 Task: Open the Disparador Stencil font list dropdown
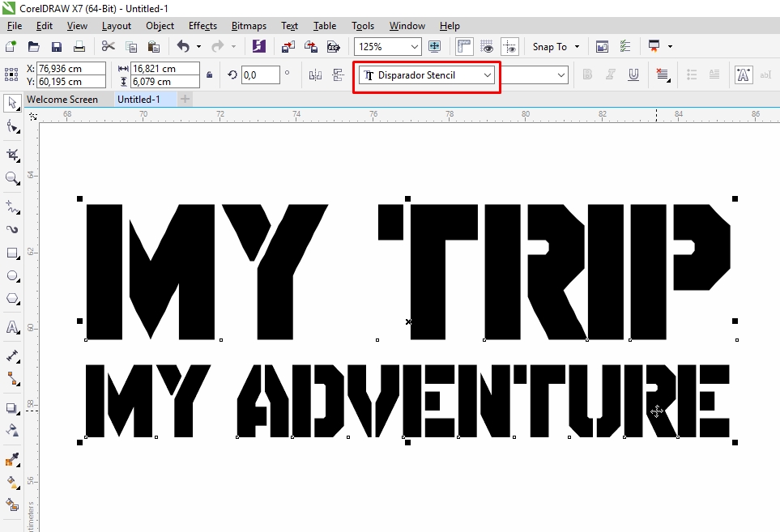[x=487, y=74]
